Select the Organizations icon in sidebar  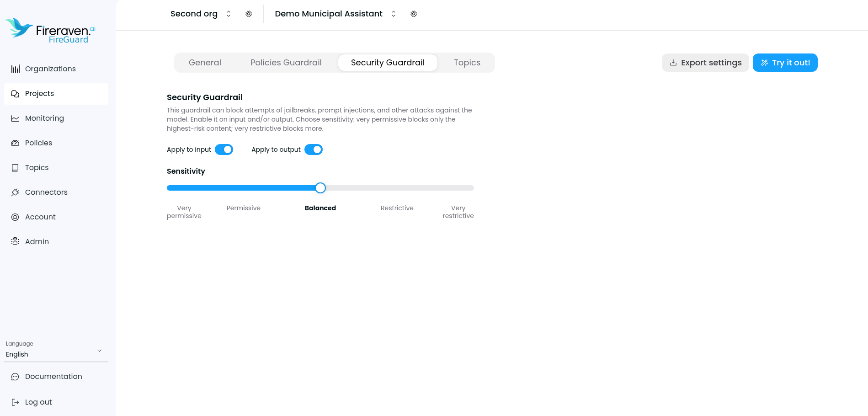click(x=15, y=69)
